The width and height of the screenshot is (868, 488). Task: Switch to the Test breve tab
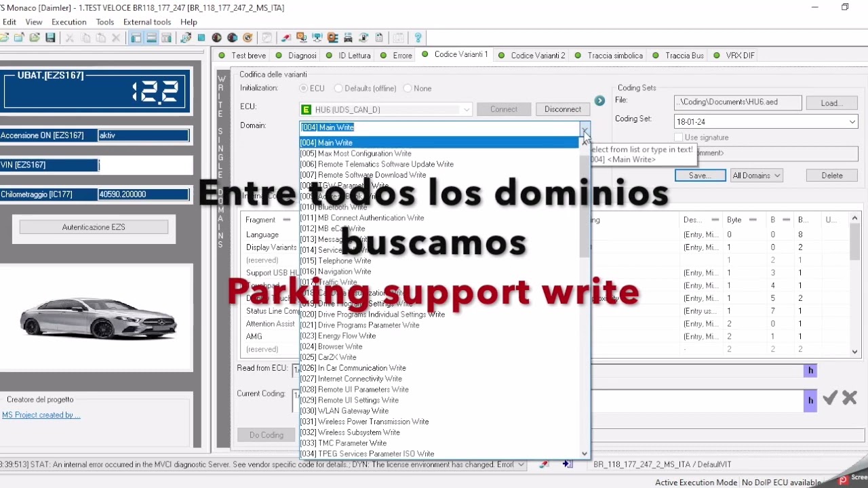click(243, 56)
